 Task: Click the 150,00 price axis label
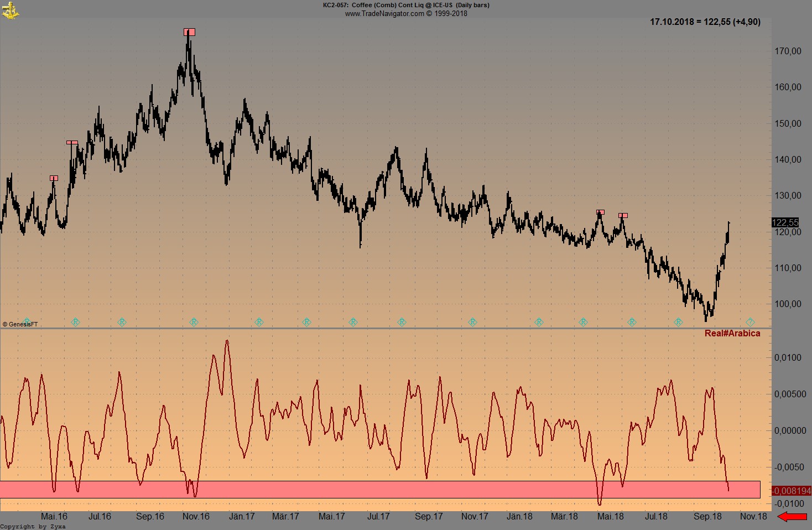(788, 123)
